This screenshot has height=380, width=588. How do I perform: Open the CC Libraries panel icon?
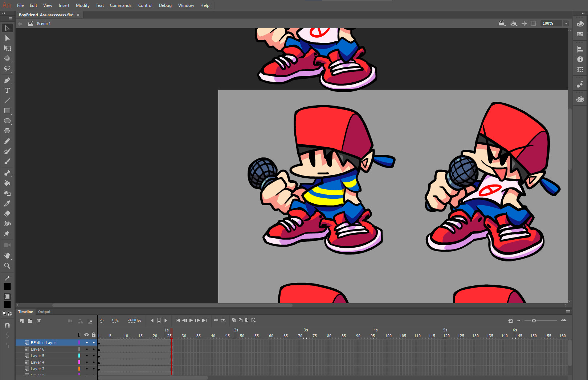580,99
